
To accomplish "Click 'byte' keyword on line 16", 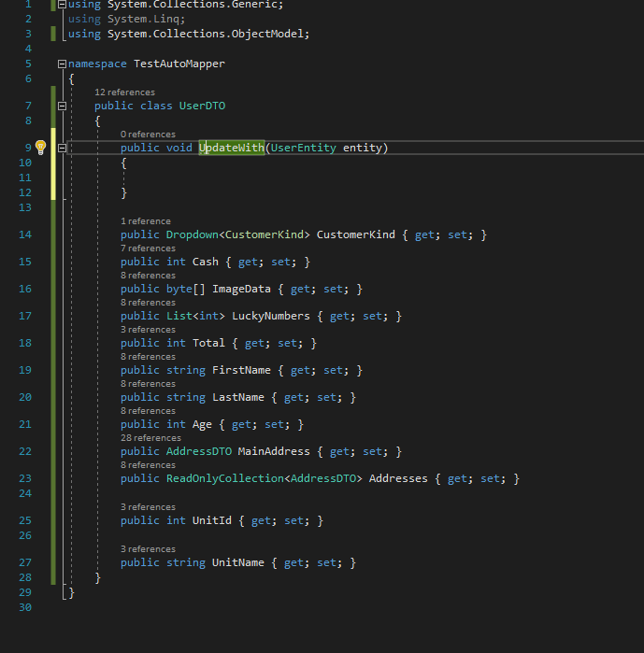I will point(179,289).
